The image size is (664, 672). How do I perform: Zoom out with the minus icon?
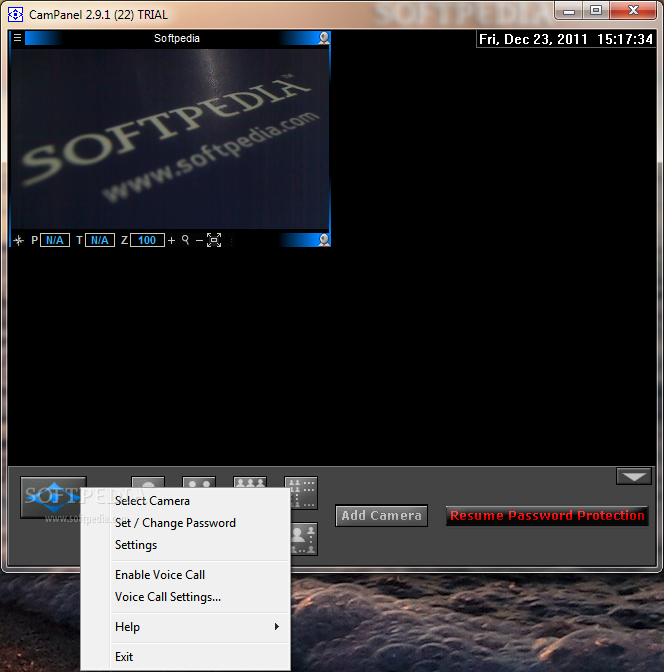pyautogui.click(x=199, y=240)
